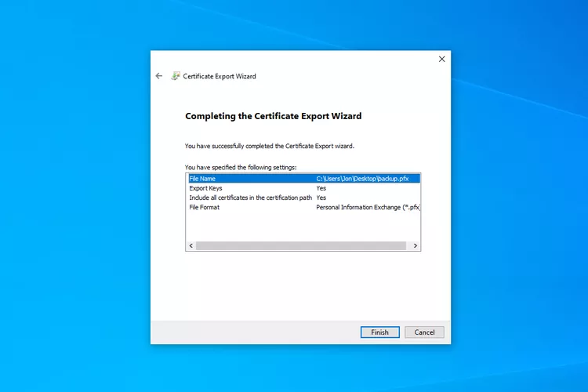Click Yes beside Include all certificates
Screen dimensions: 588x392
click(x=321, y=198)
